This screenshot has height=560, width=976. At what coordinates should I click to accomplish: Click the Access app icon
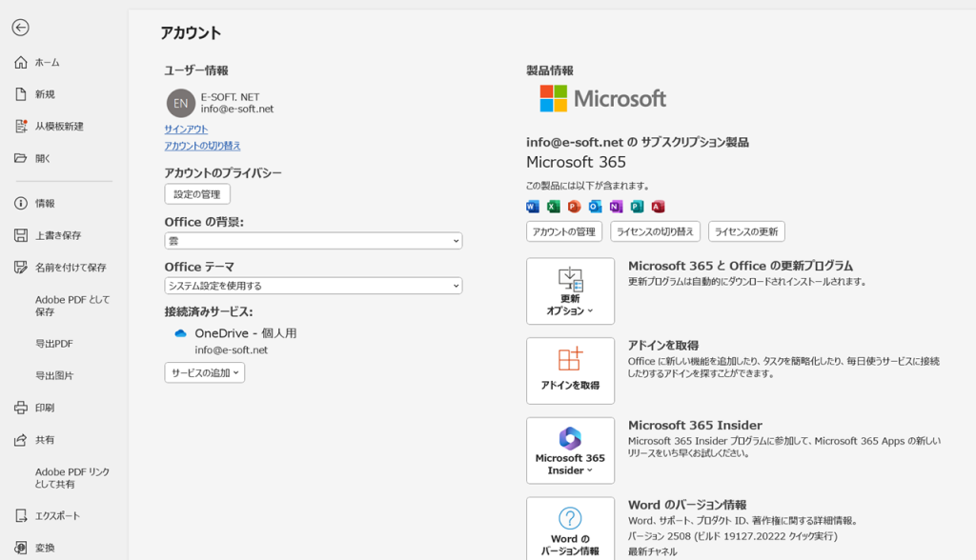click(658, 207)
